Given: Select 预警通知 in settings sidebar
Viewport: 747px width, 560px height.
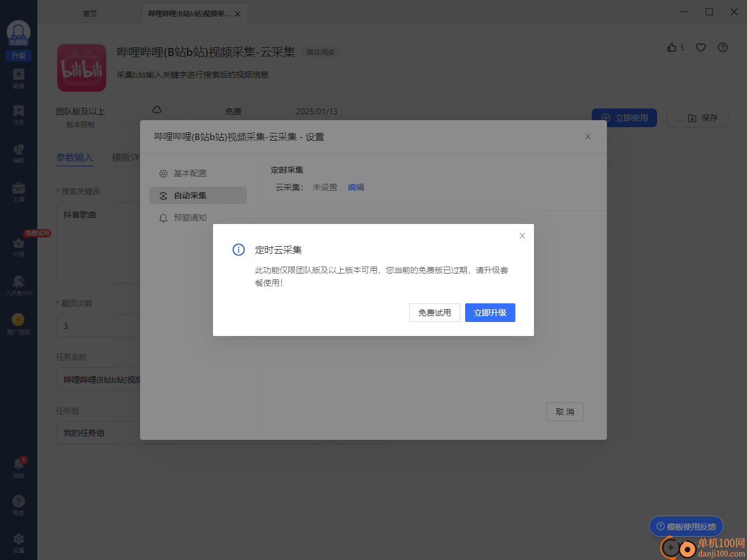Looking at the screenshot, I should click(x=198, y=218).
